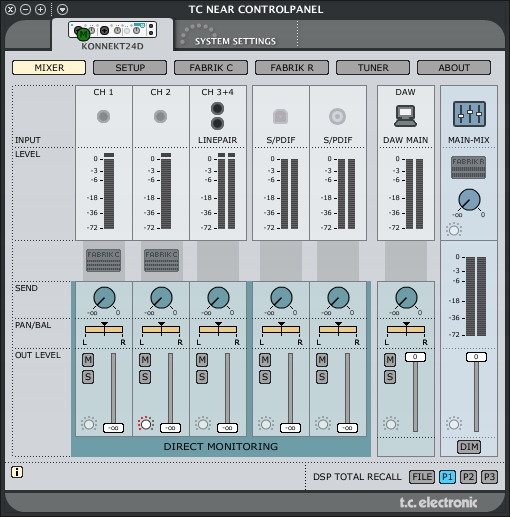Open the About tab

click(x=454, y=68)
